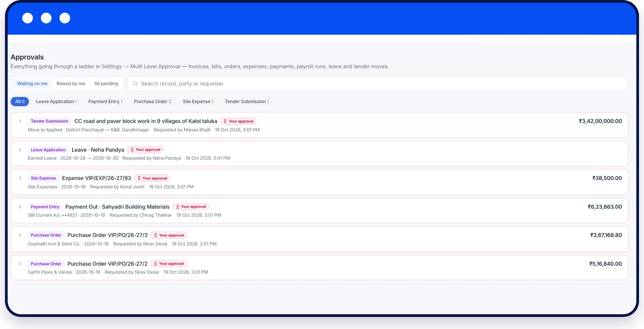Expand Purchase Order VIP/PO/26-27/2 row
644x329 pixels.
20,264
